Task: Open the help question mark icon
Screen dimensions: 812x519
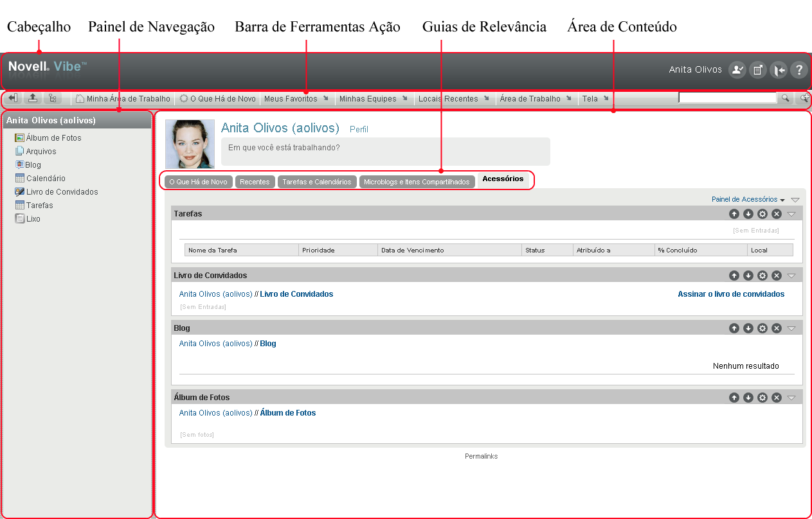Action: pos(798,70)
